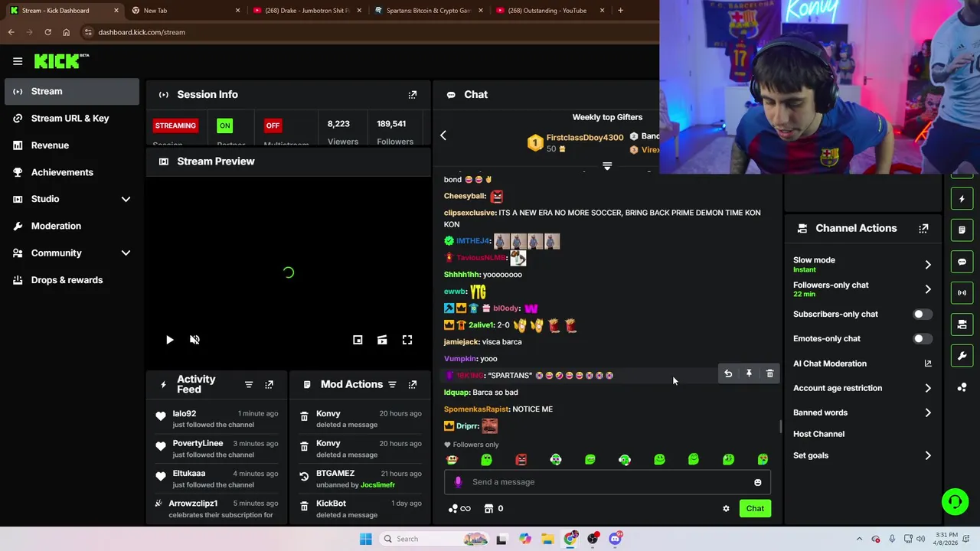Image resolution: width=980 pixels, height=551 pixels.
Task: Send message with Chat button
Action: [x=755, y=509]
